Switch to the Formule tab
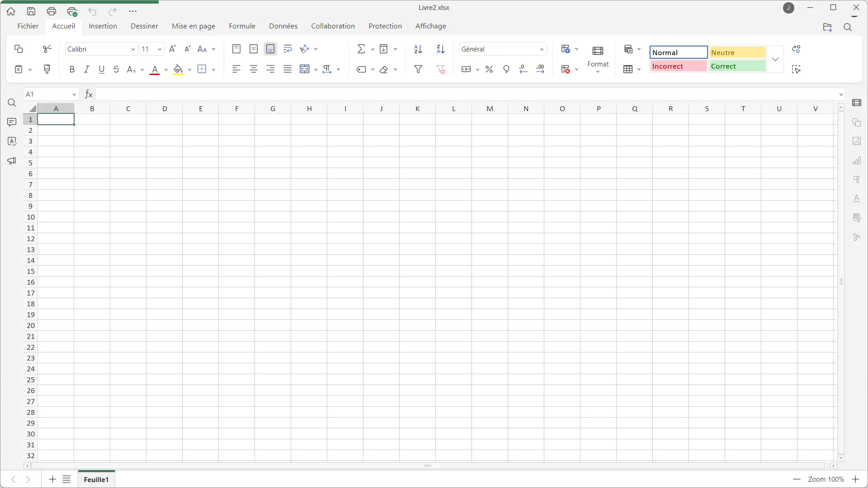 [242, 26]
